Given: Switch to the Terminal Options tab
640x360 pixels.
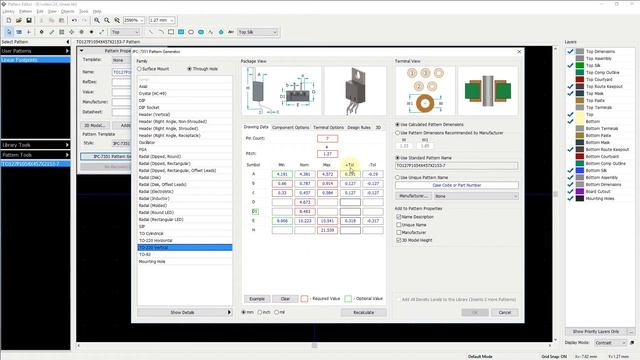Looking at the screenshot, I should coord(329,127).
